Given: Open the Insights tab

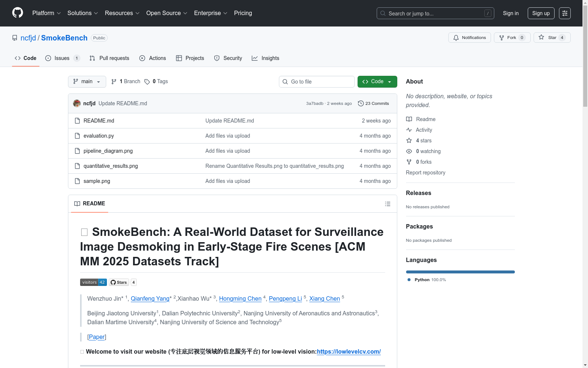Looking at the screenshot, I should (266, 58).
